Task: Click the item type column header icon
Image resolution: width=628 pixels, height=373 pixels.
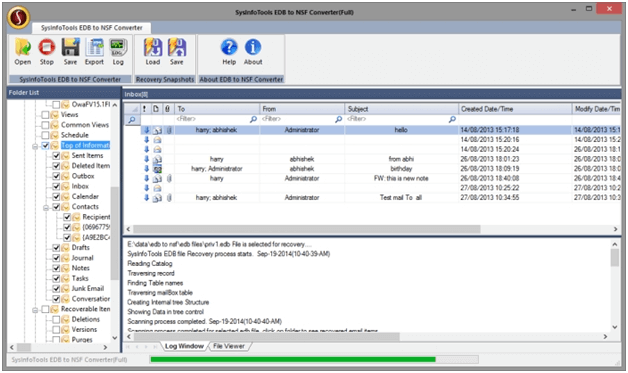Action: point(156,109)
